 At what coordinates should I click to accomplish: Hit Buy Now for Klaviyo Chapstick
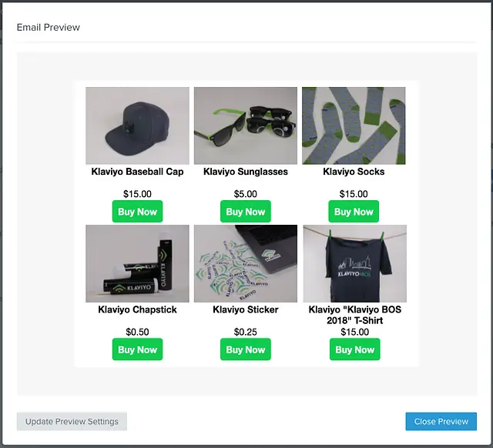[137, 349]
